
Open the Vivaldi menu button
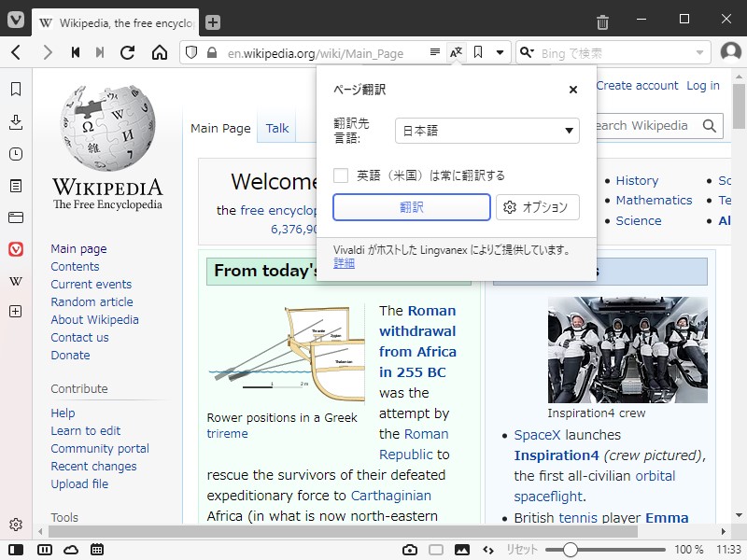click(15, 21)
